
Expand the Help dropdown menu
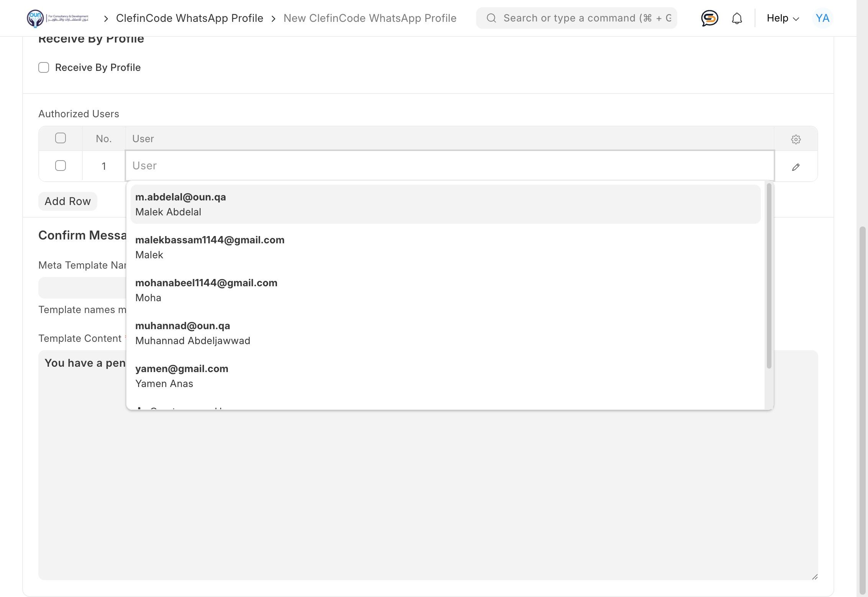(x=783, y=18)
